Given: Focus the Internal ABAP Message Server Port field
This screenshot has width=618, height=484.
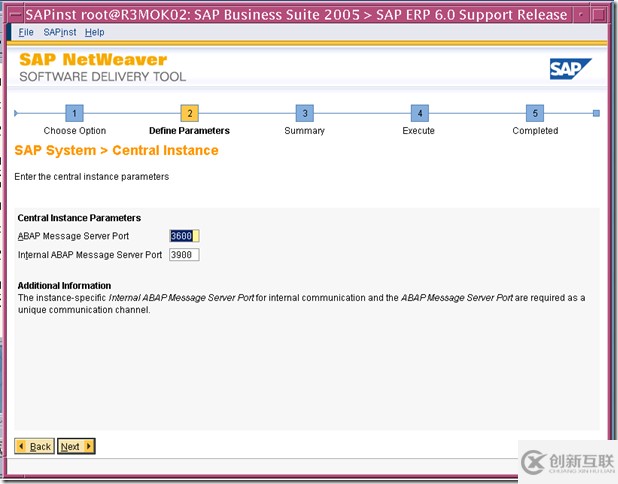Looking at the screenshot, I should click(184, 255).
